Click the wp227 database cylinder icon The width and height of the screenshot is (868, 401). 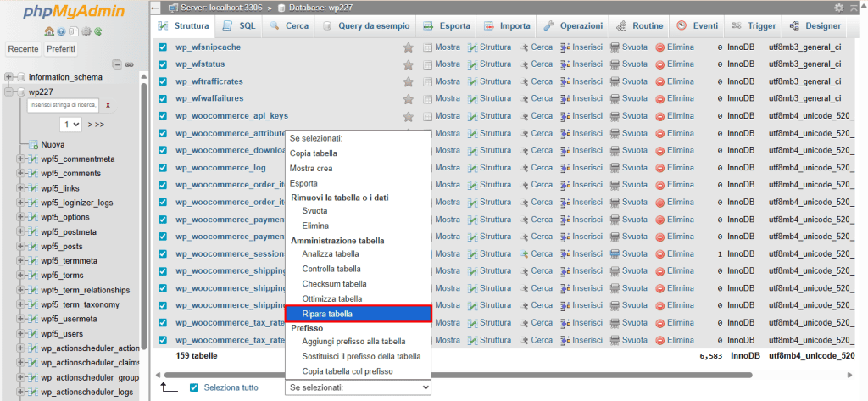(21, 92)
